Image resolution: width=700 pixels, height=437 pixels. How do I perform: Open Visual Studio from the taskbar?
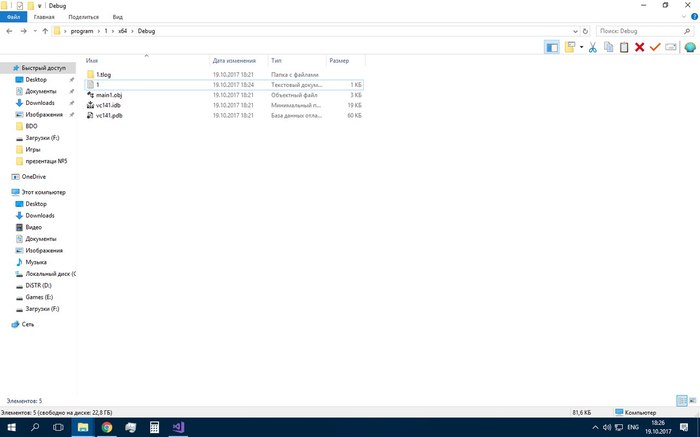click(x=179, y=427)
